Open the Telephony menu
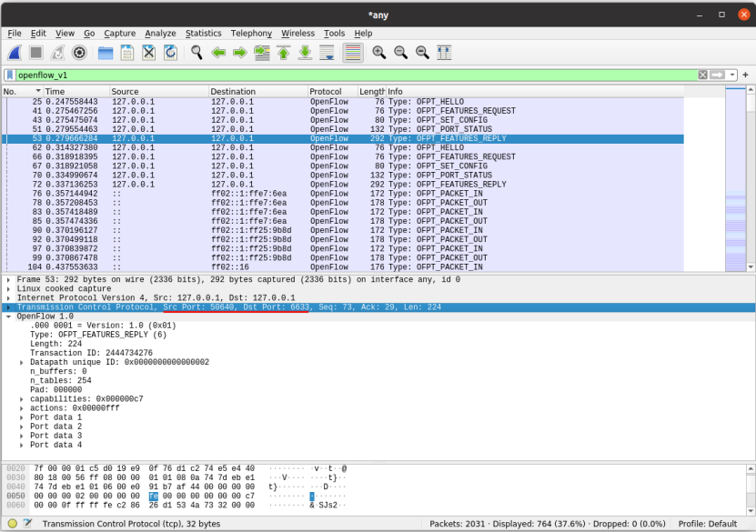This screenshot has width=756, height=532. (251, 33)
